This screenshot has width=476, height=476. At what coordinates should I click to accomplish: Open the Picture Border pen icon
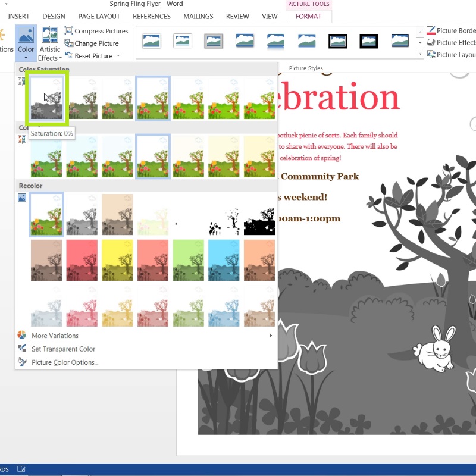[x=431, y=30]
